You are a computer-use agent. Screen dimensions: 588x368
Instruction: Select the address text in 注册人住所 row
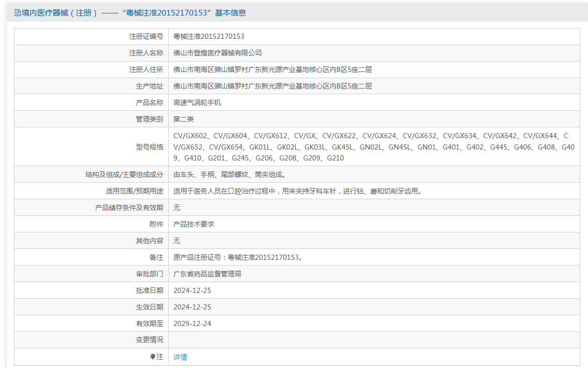[273, 69]
